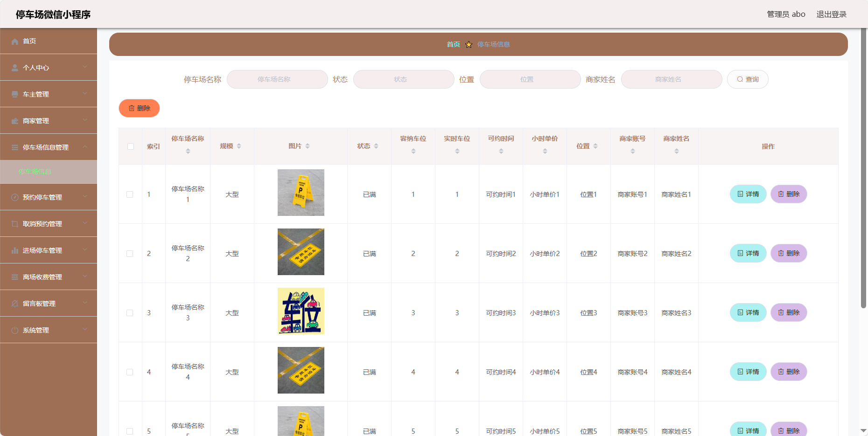The image size is (868, 436).
Task: Delete the 停车场名称1 row
Action: pos(789,194)
